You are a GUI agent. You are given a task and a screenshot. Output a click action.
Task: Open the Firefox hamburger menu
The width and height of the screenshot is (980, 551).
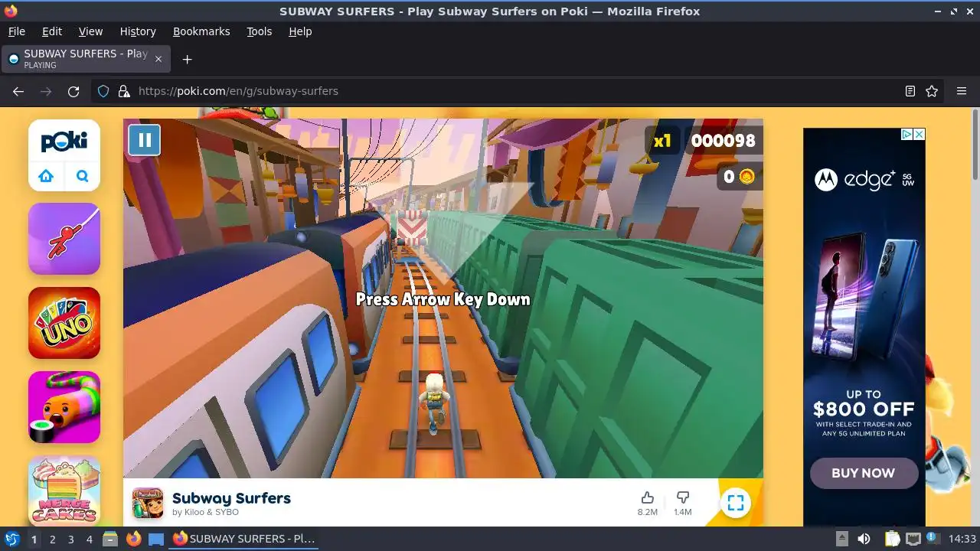[962, 91]
